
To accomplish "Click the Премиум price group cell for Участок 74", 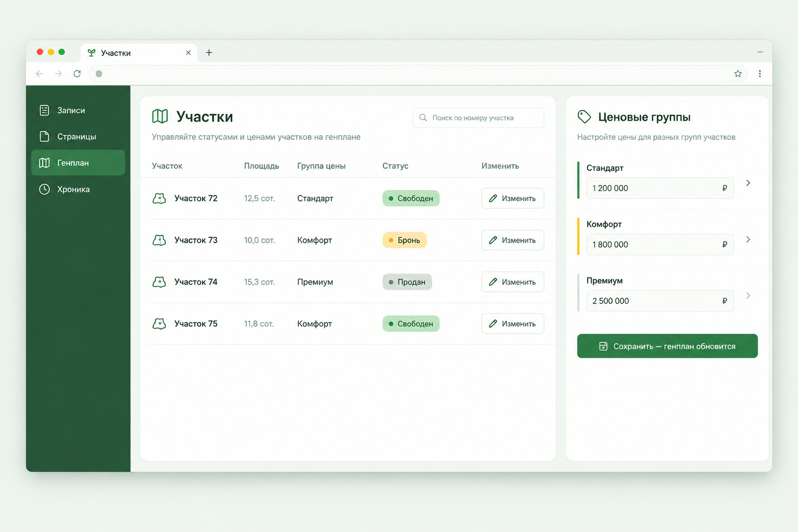I will 315,282.
